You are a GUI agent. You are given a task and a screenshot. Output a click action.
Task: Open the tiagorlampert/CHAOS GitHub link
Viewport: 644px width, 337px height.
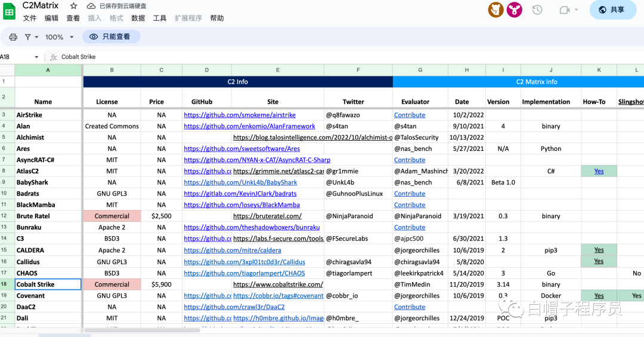coord(244,273)
